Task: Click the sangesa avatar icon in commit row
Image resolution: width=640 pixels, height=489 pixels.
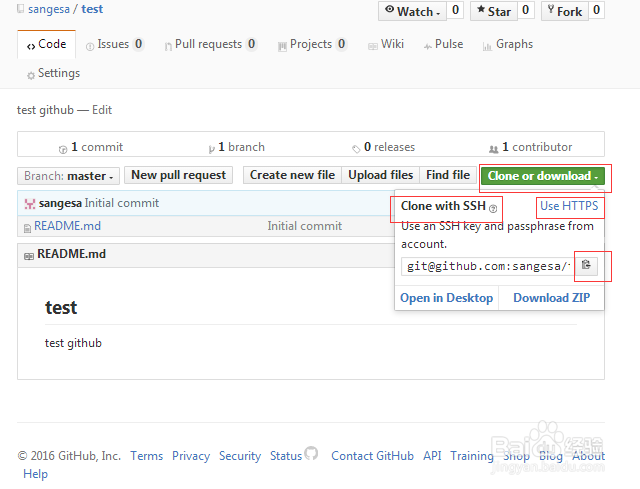Action: point(29,204)
